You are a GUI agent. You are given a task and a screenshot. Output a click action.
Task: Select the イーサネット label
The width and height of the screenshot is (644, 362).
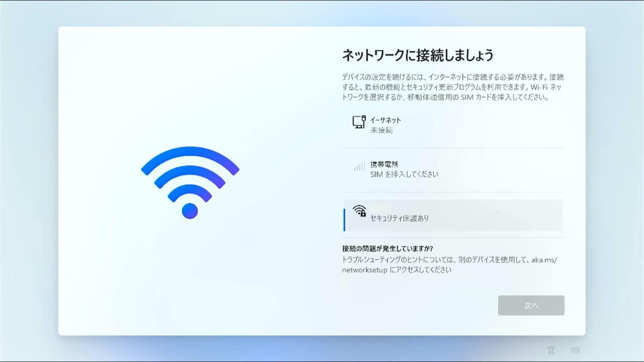(x=385, y=120)
